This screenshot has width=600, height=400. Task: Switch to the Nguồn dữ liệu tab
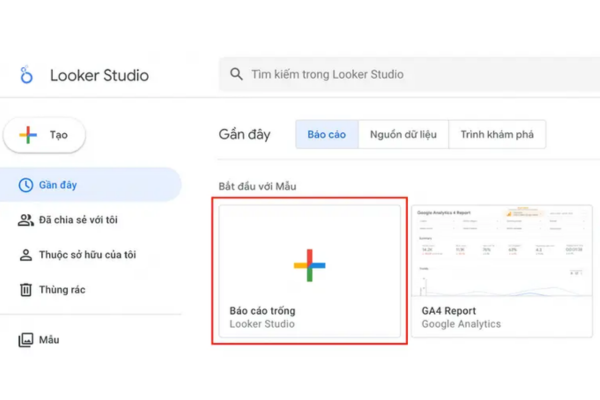coord(403,134)
